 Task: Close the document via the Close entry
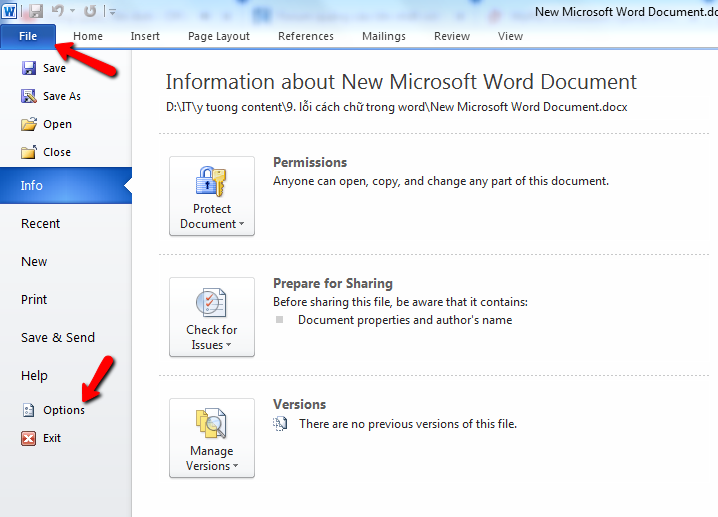click(x=56, y=152)
